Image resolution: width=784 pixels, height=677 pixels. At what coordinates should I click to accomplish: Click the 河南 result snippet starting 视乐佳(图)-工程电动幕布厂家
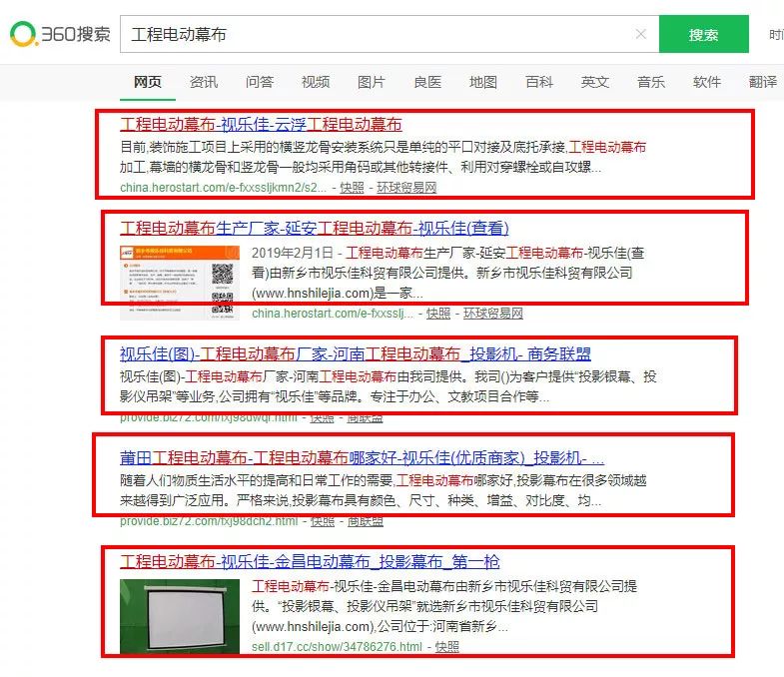(x=388, y=386)
